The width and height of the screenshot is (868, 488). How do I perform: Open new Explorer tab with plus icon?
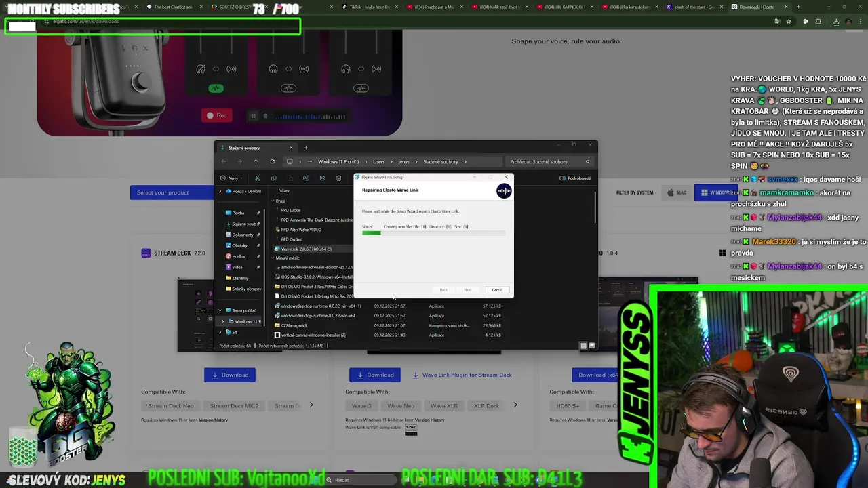point(306,148)
